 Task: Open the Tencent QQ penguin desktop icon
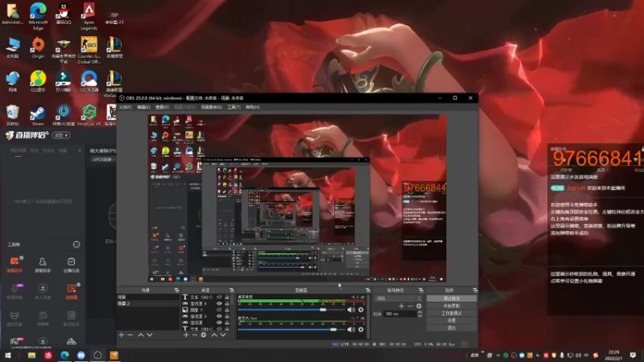(64, 13)
